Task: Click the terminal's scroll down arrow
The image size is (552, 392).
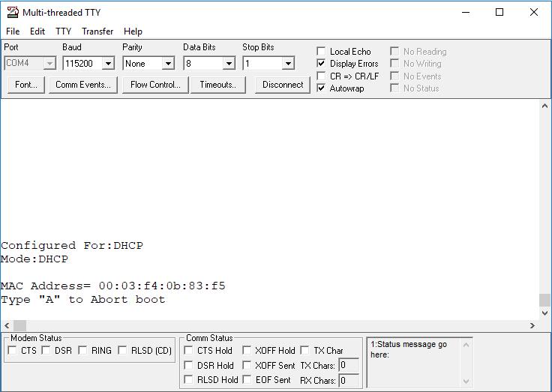Action: pos(545,313)
